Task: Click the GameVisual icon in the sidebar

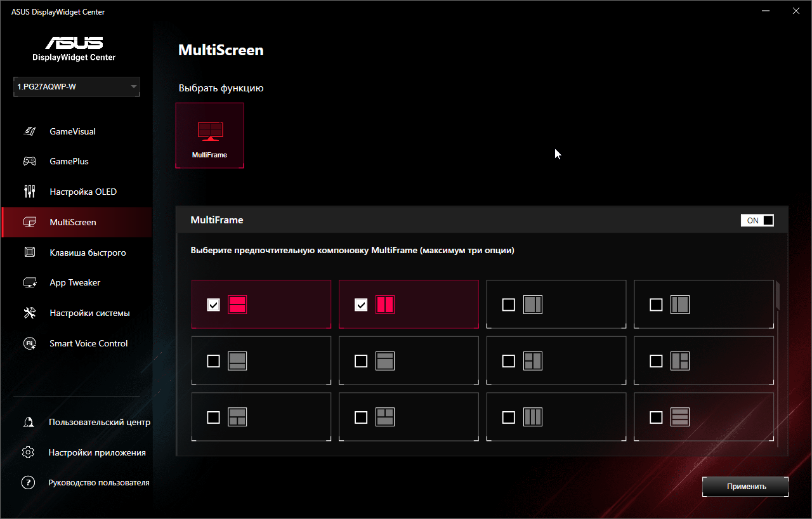Action: click(29, 131)
